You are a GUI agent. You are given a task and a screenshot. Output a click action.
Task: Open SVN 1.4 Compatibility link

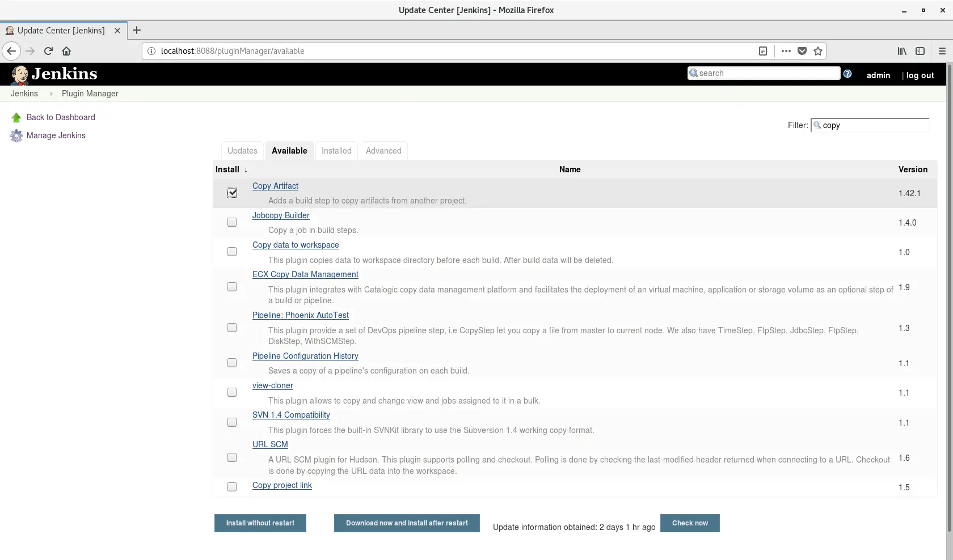(291, 415)
